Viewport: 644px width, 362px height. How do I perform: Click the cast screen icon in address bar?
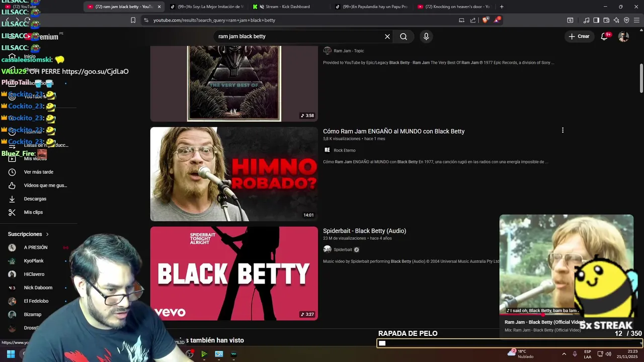[x=461, y=20]
